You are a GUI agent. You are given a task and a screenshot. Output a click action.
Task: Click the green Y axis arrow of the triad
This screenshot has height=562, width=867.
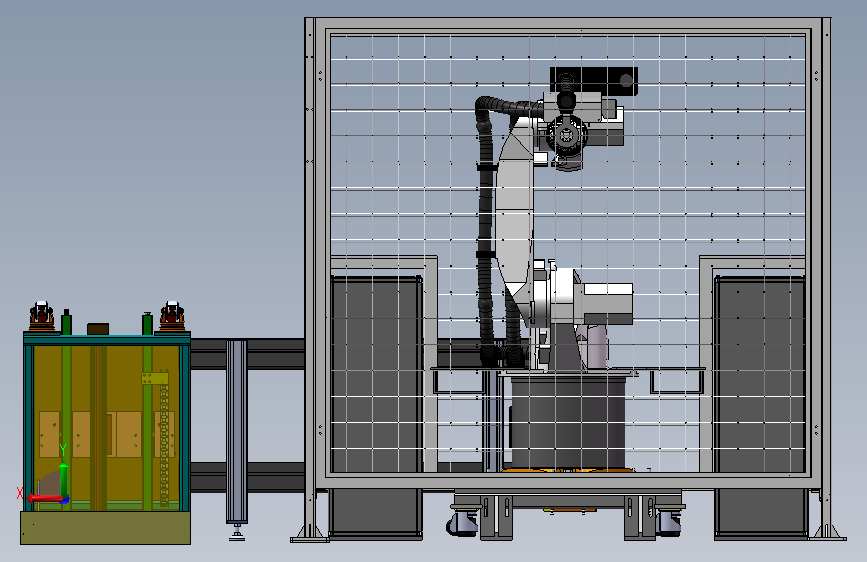63,478
